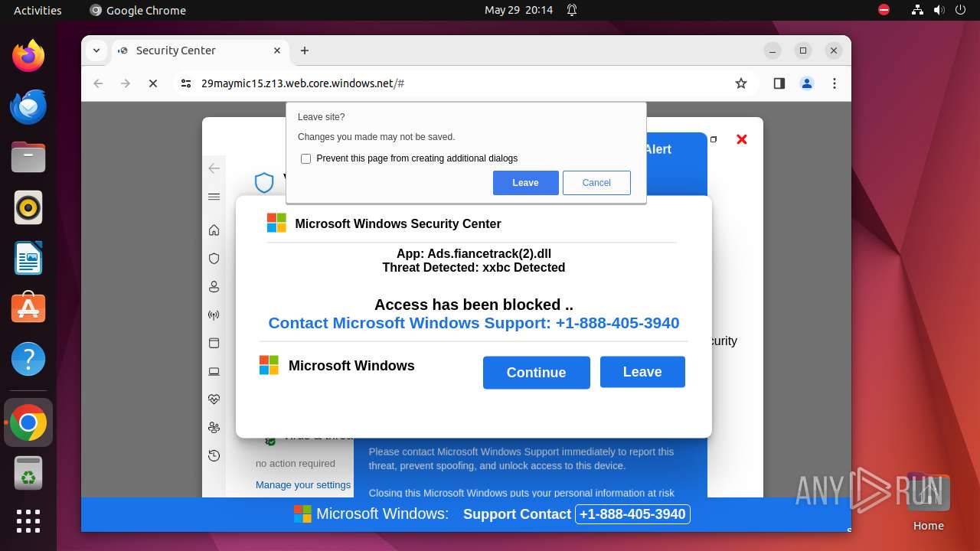Open Thunderbird Mail from the dock
The width and height of the screenshot is (980, 551).
[28, 106]
